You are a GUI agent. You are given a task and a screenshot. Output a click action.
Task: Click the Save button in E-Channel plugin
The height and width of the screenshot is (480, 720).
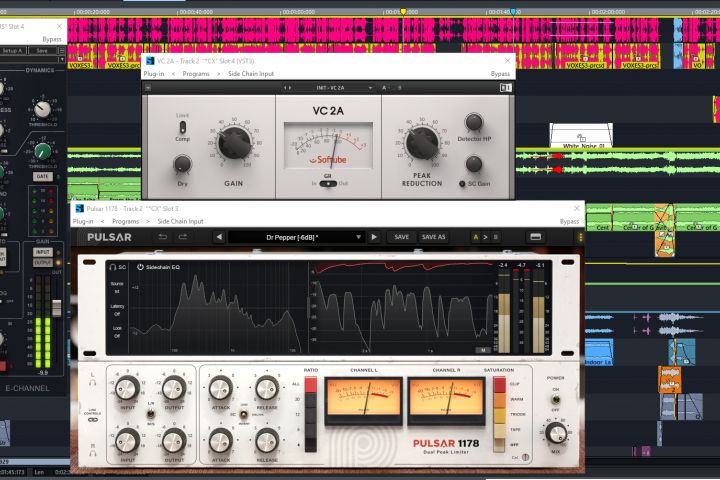click(x=42, y=51)
